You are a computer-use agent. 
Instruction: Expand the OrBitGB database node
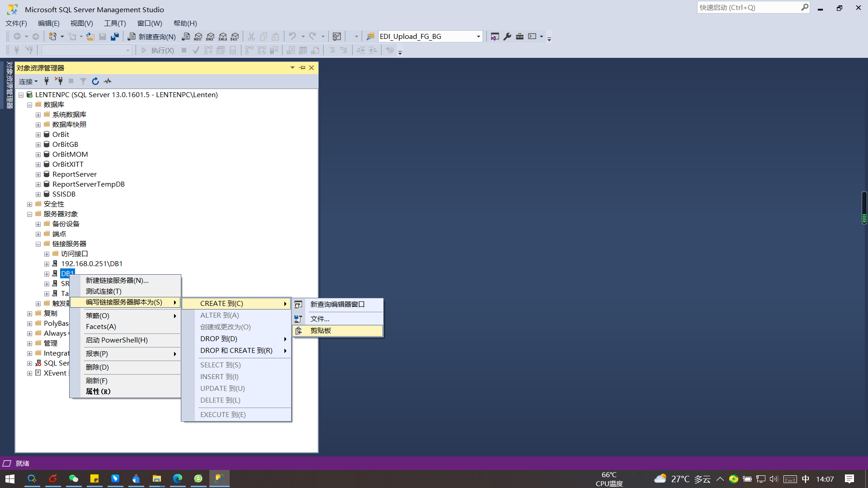[x=38, y=145]
